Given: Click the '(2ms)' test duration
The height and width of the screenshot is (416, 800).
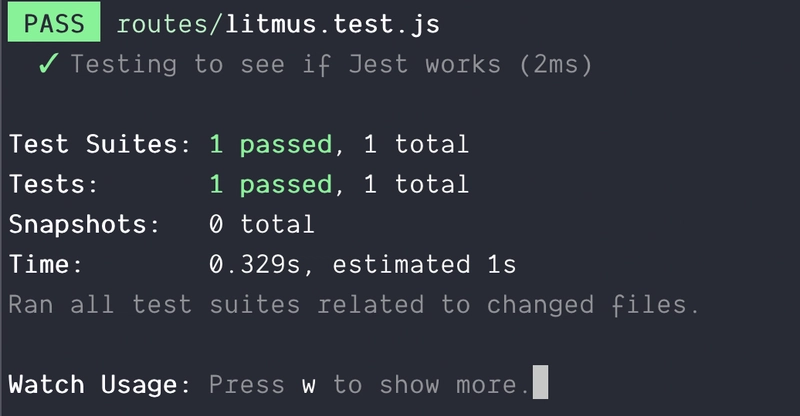Looking at the screenshot, I should [x=554, y=66].
